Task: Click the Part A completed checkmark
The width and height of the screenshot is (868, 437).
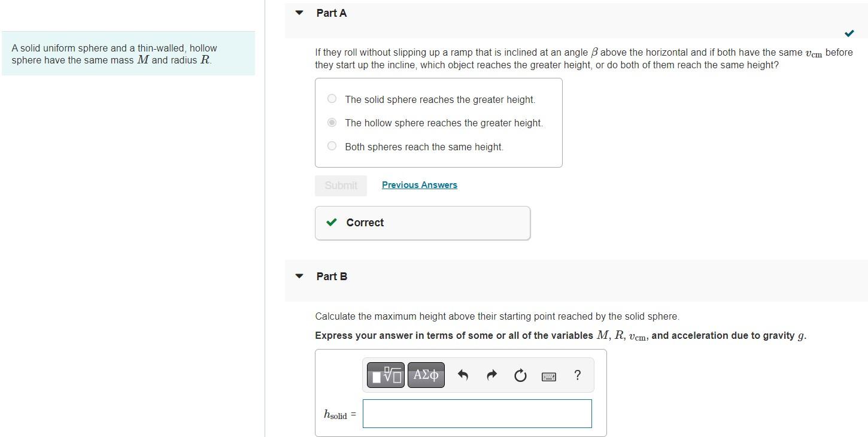Action: (849, 33)
